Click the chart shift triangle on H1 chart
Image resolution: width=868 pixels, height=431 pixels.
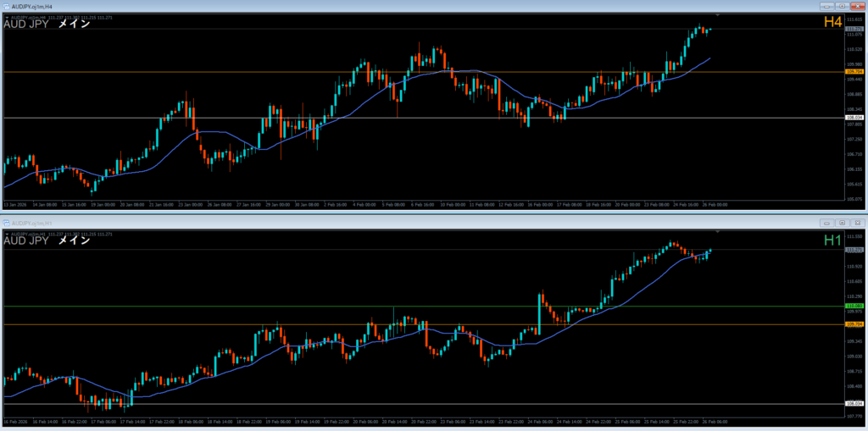coord(717,232)
